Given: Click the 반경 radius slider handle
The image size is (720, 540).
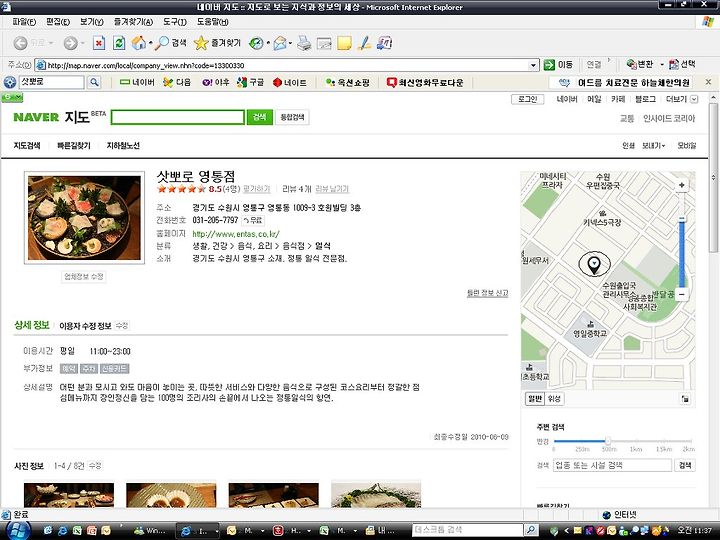Looking at the screenshot, I should [x=608, y=441].
